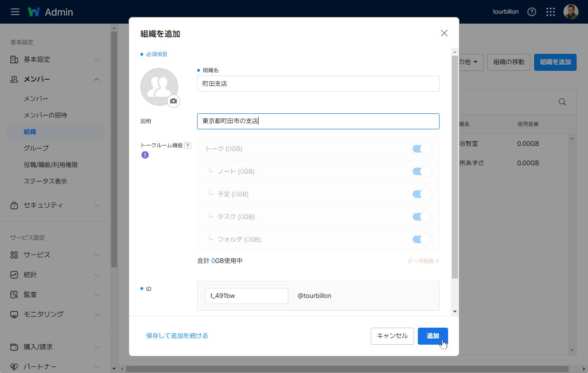The image size is (588, 373).
Task: Expand the セキュリティ section chevron
Action: tap(97, 205)
